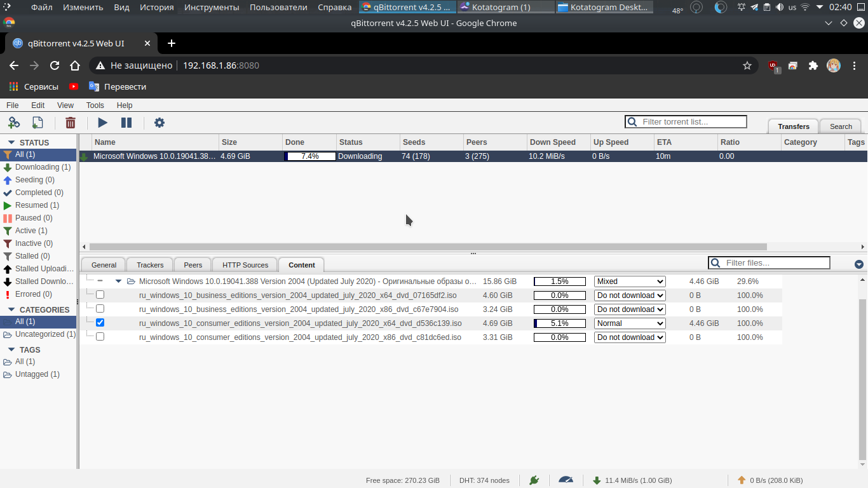Focus the Filter torrent list search field

point(686,122)
